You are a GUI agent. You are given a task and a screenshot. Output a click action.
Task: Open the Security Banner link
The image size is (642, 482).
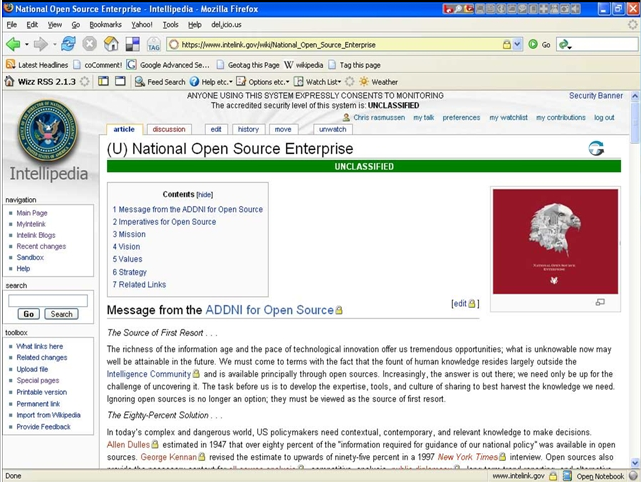(x=596, y=95)
